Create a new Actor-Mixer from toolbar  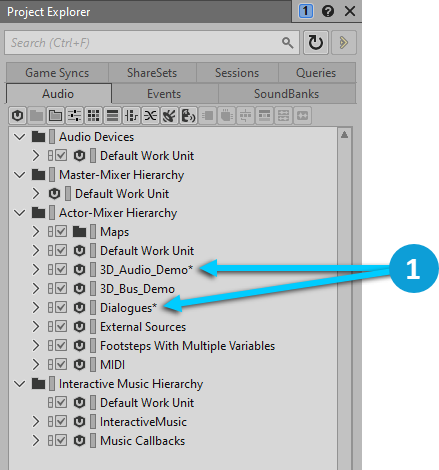click(74, 116)
